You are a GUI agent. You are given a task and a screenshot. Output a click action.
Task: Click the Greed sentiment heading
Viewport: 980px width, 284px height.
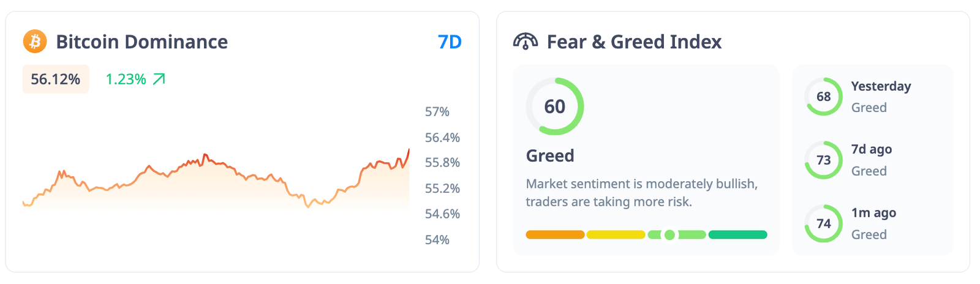click(x=550, y=155)
